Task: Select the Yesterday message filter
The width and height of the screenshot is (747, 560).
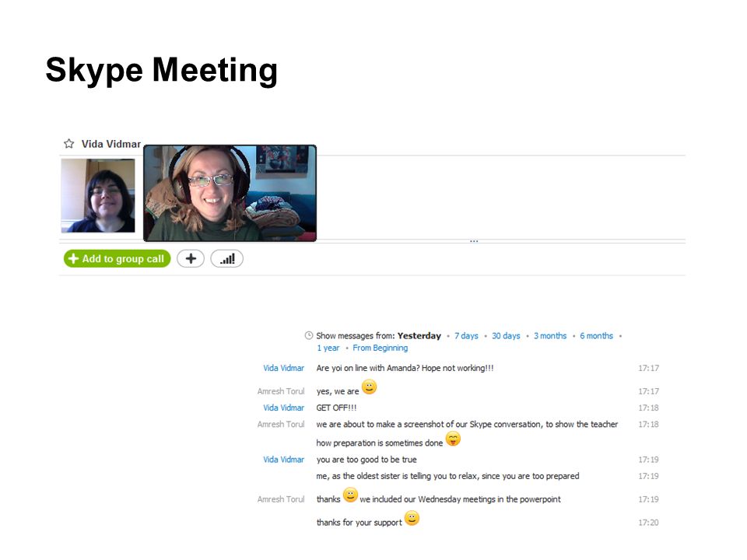Action: point(419,336)
